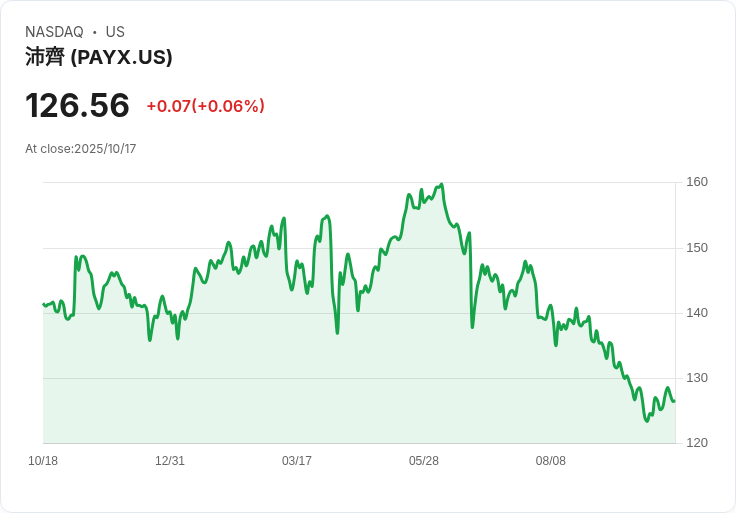Click the chart line's highest peak

pyautogui.click(x=441, y=184)
